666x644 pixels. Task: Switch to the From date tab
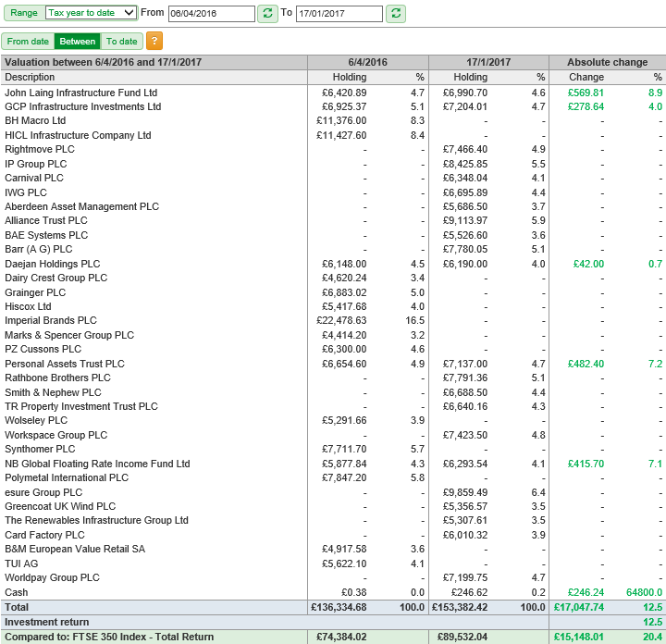[x=28, y=42]
